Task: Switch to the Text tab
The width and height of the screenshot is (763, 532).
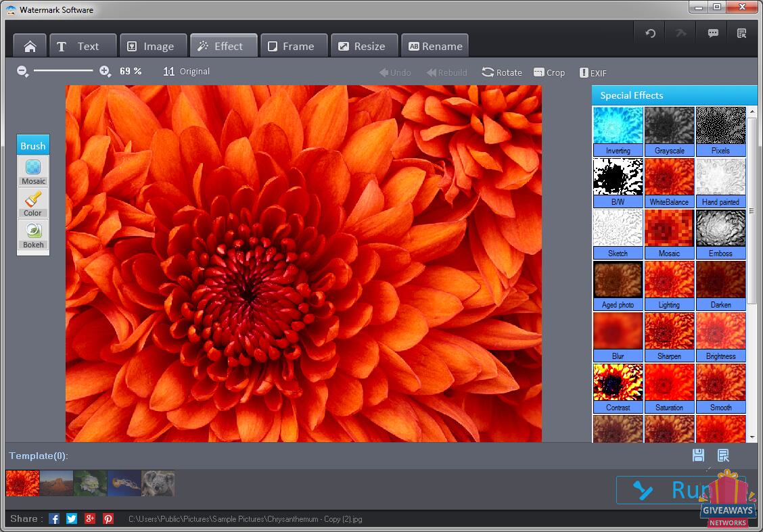Action: 83,46
